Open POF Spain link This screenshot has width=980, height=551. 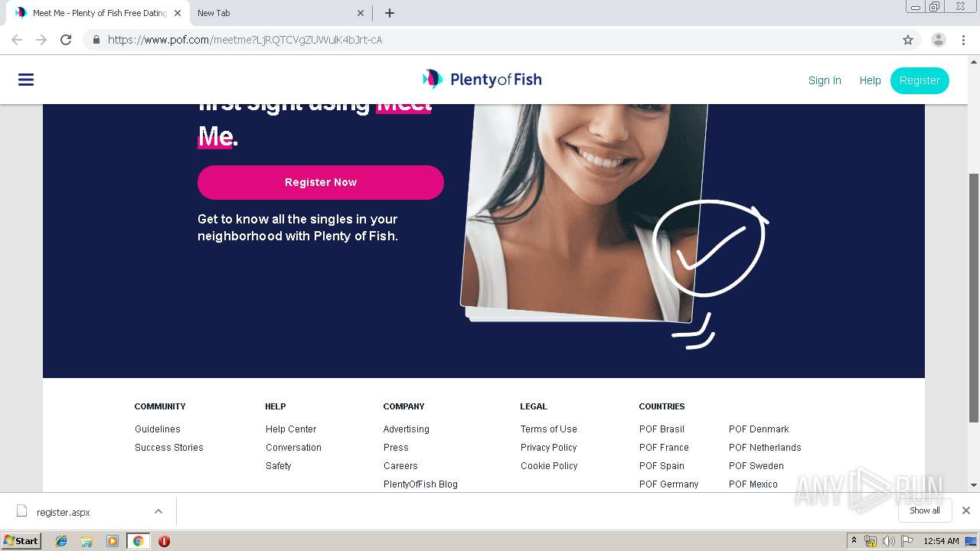tap(661, 466)
